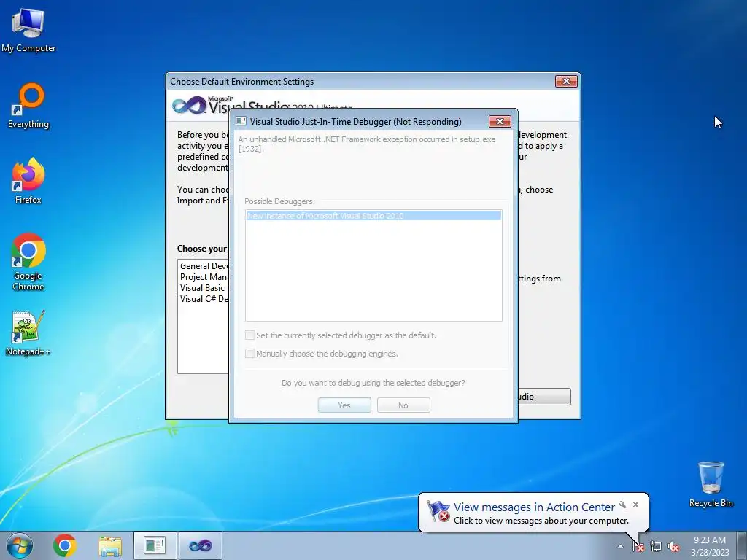
Task: Select Visual C# Development settings entry
Action: (204, 298)
